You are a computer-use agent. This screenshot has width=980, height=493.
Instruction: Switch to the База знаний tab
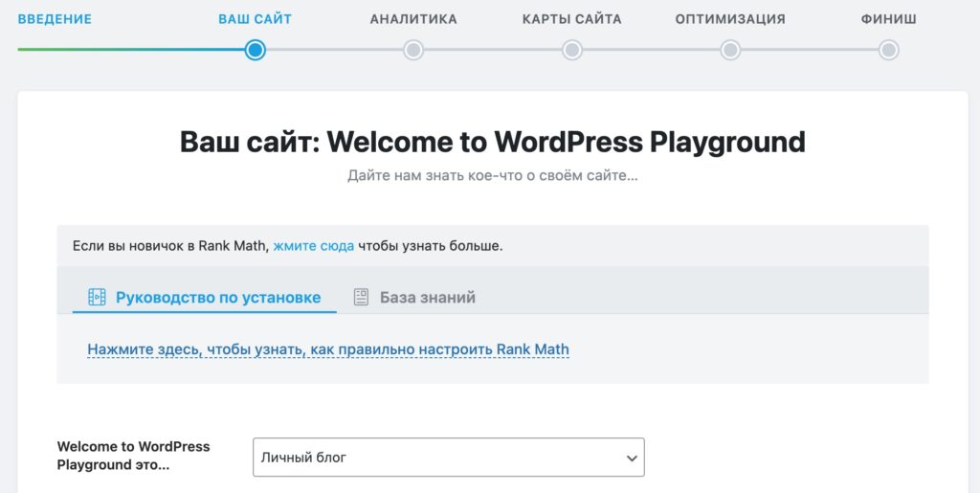pyautogui.click(x=414, y=298)
